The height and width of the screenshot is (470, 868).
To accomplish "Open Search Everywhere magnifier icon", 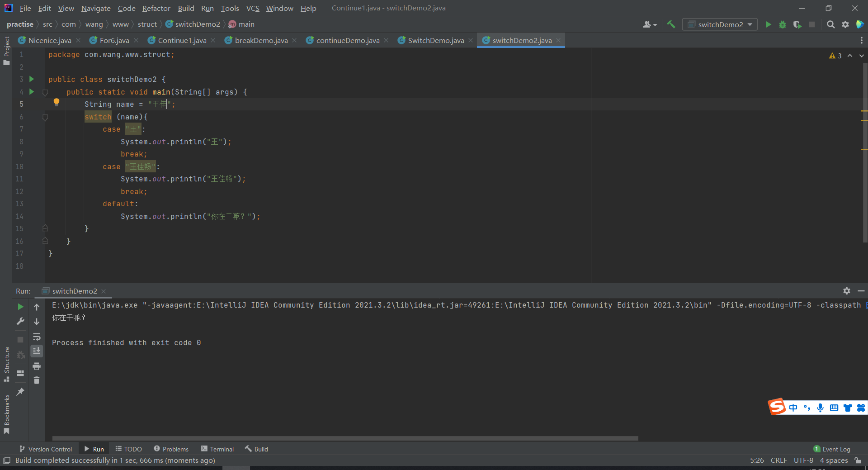I will [830, 24].
